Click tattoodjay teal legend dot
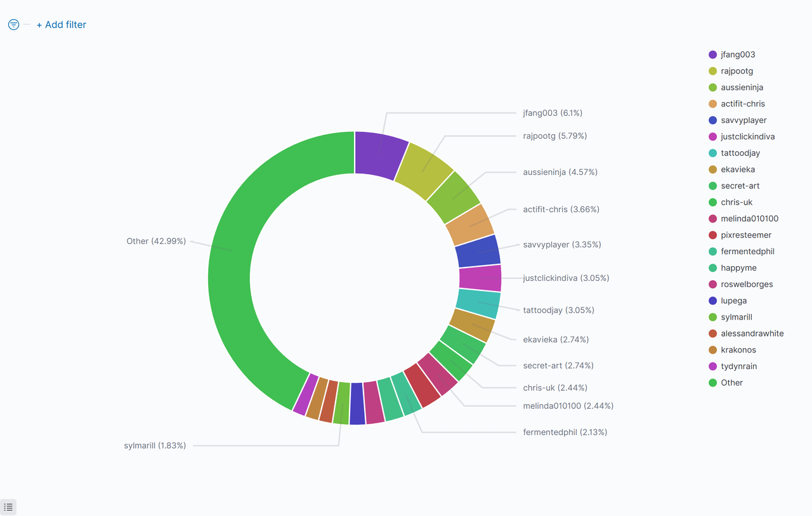The width and height of the screenshot is (812, 516). (x=712, y=153)
